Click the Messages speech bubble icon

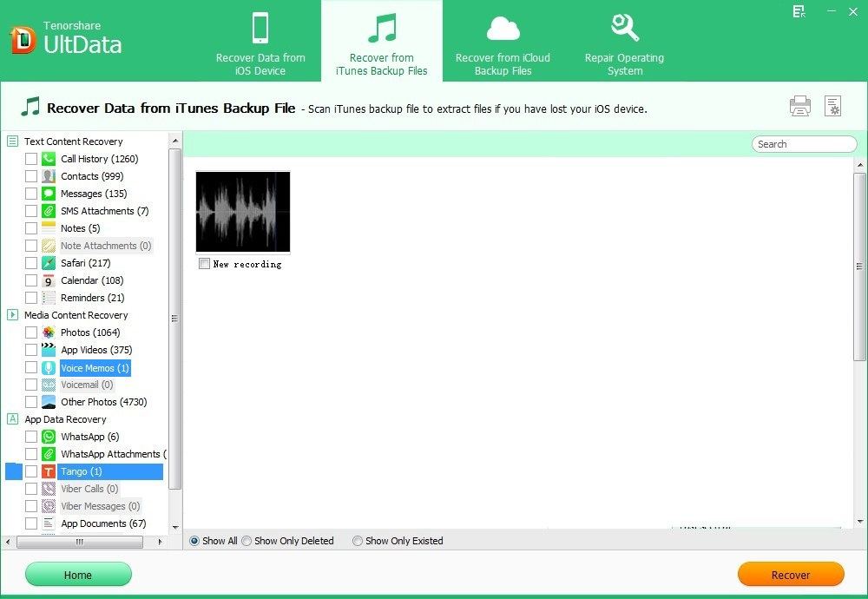pos(48,193)
